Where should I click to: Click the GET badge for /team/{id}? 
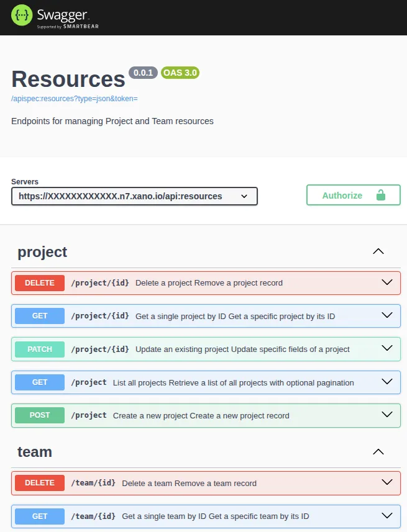(40, 516)
